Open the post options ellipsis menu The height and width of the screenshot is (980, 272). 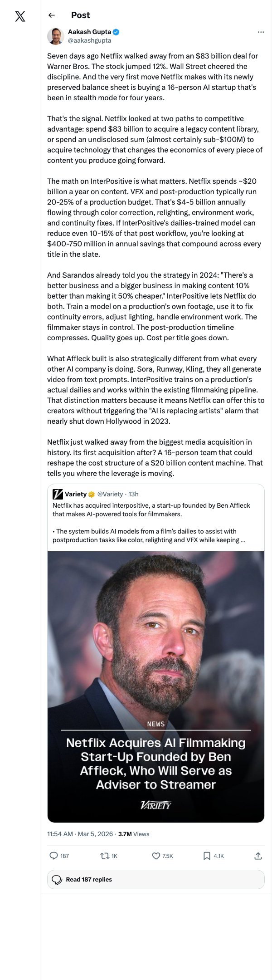pos(261,32)
